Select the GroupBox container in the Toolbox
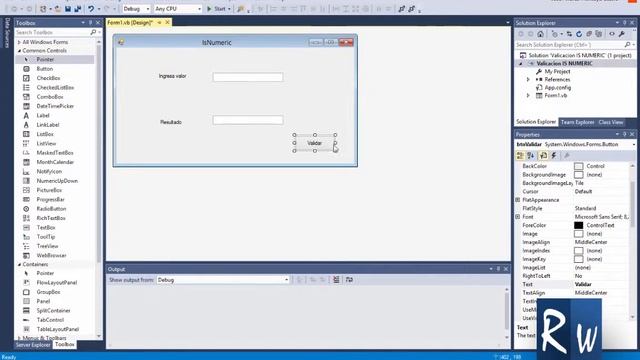Viewport: 640px width, 360px height. (x=48, y=292)
